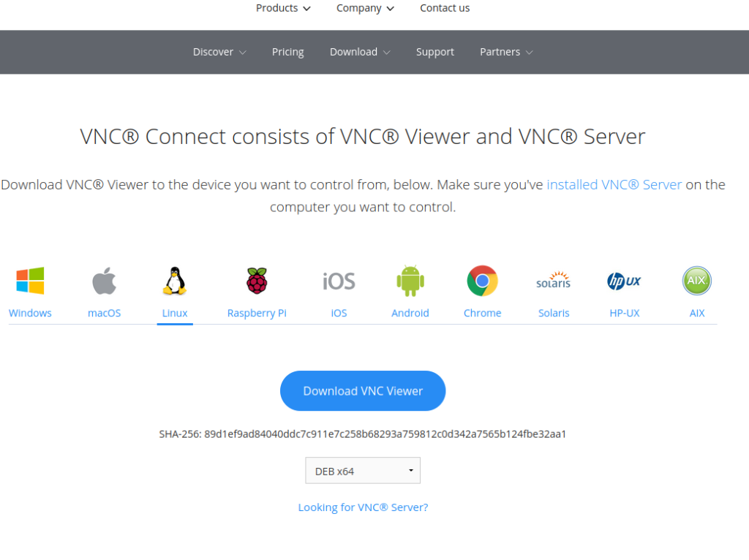Select the Chrome platform tab label
The image size is (749, 560).
(483, 313)
